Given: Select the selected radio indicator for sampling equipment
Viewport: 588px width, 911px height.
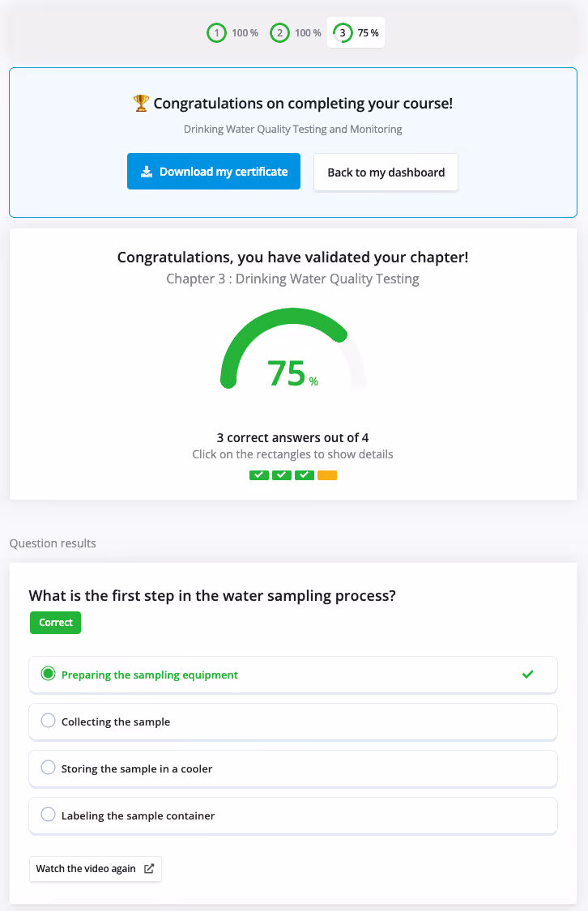Looking at the screenshot, I should click(48, 674).
